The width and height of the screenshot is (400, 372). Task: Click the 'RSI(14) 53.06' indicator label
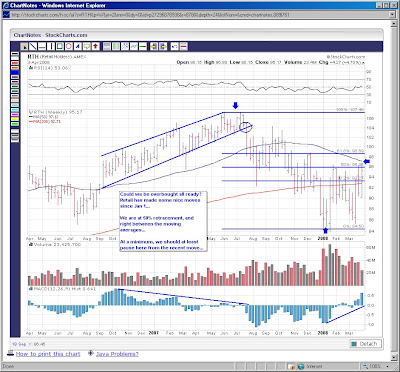pos(48,68)
